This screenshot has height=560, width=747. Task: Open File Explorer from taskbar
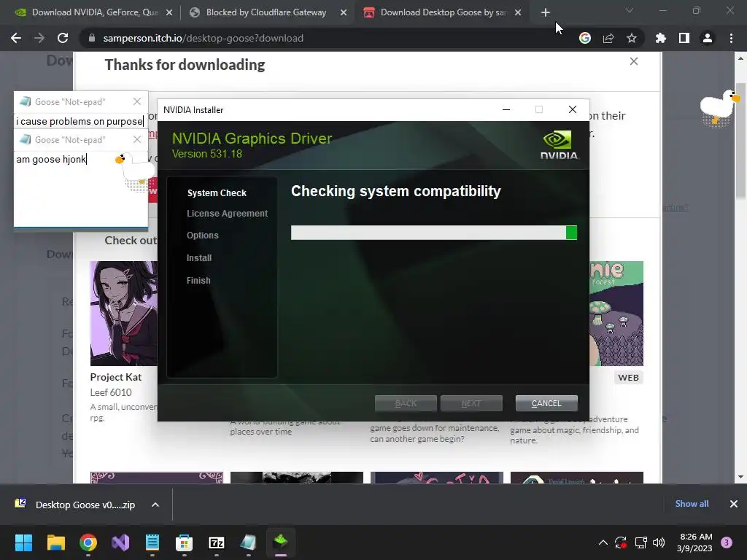coord(55,542)
